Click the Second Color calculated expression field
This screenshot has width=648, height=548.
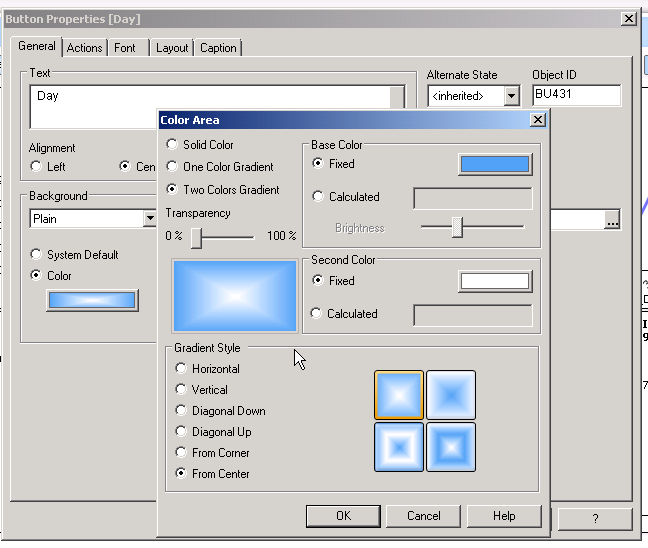(473, 315)
